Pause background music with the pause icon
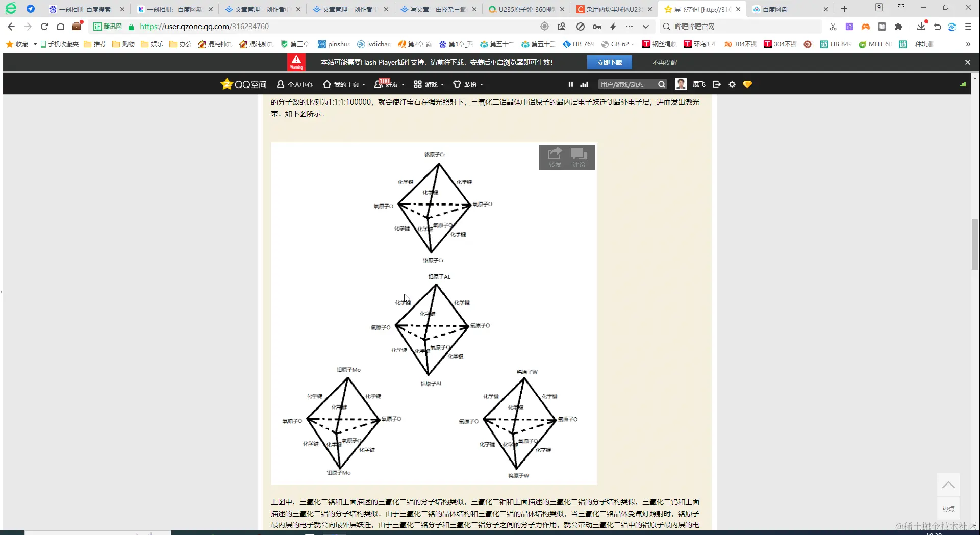Screen dimensions: 980x535 570,84
